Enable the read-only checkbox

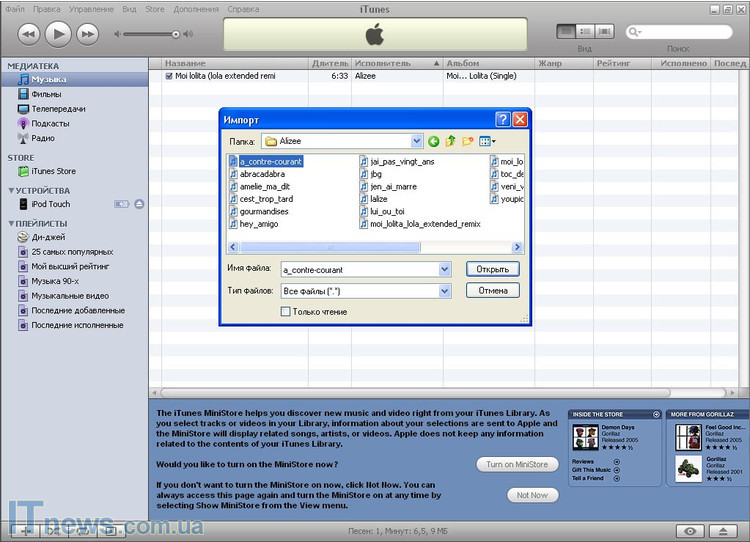tap(286, 312)
